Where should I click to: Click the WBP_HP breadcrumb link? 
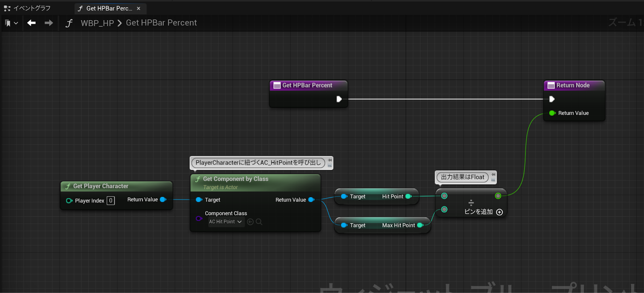pos(97,23)
